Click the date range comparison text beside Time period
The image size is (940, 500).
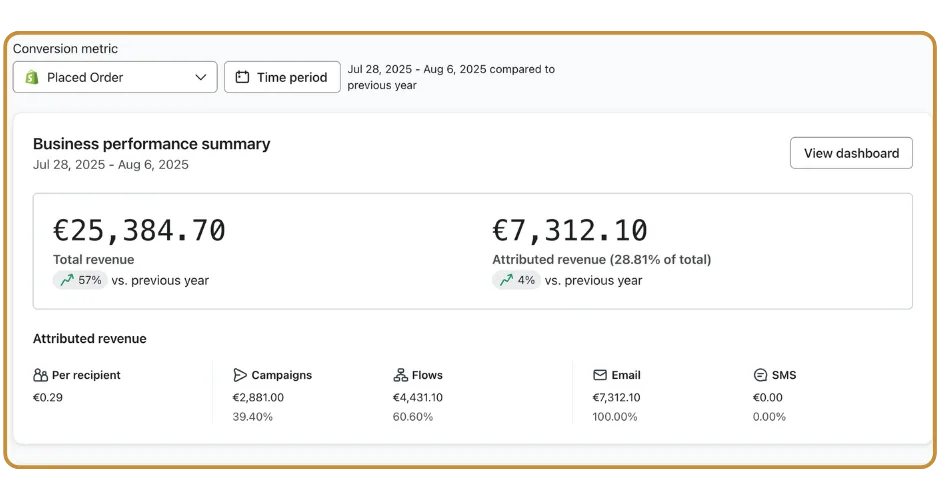click(x=451, y=77)
